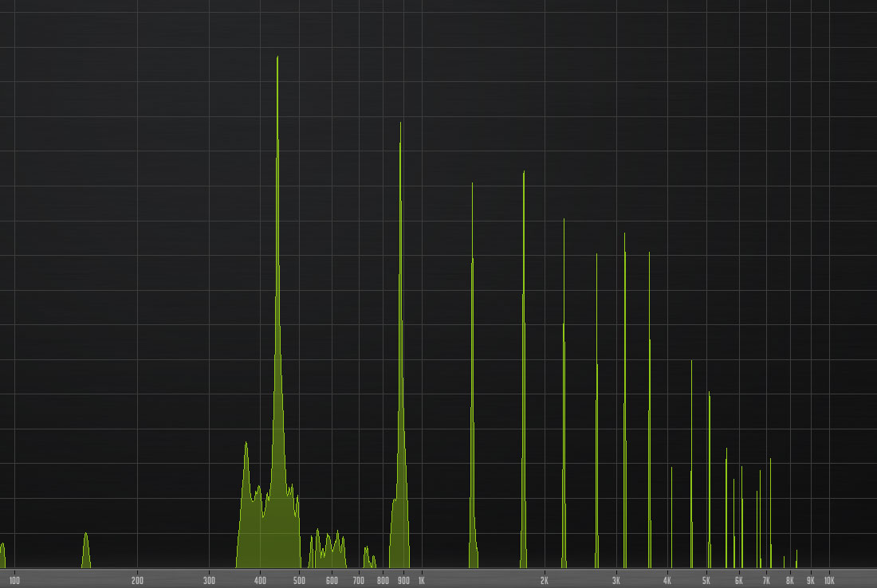Select the 7K frequency axis label
The width and height of the screenshot is (877, 588).
pyautogui.click(x=766, y=581)
